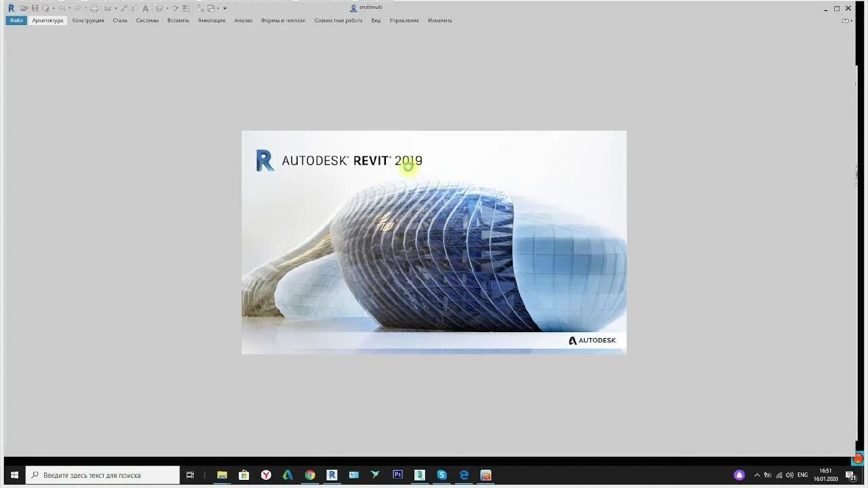Switch to the Вставить ribbon tab

[178, 20]
